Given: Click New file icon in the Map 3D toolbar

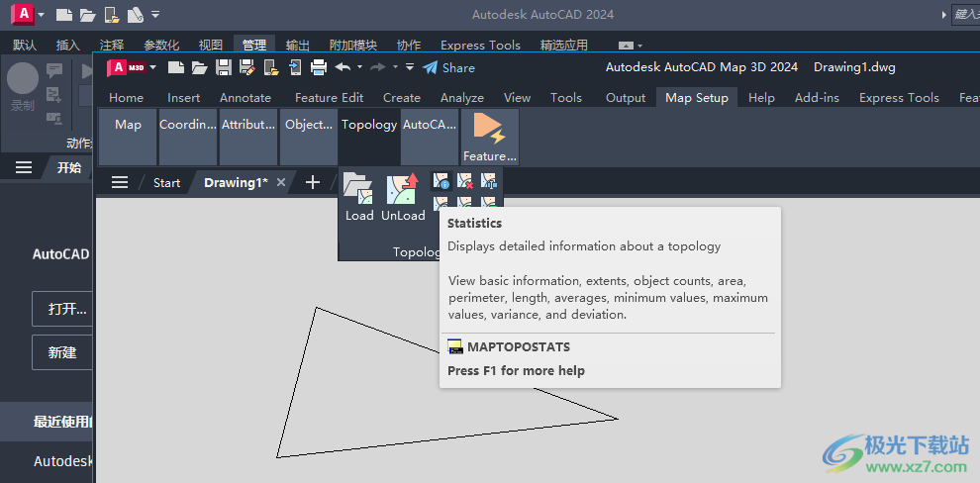Looking at the screenshot, I should [x=176, y=67].
